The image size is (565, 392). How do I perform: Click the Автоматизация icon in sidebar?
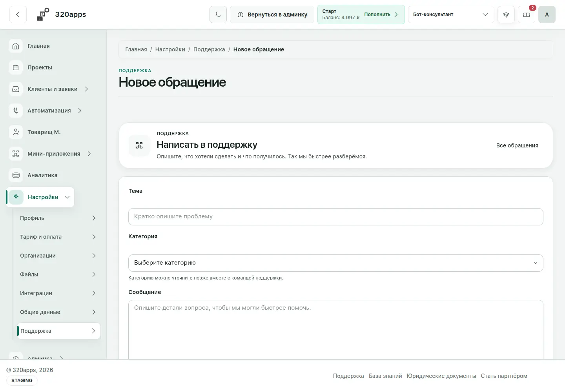[x=16, y=111]
